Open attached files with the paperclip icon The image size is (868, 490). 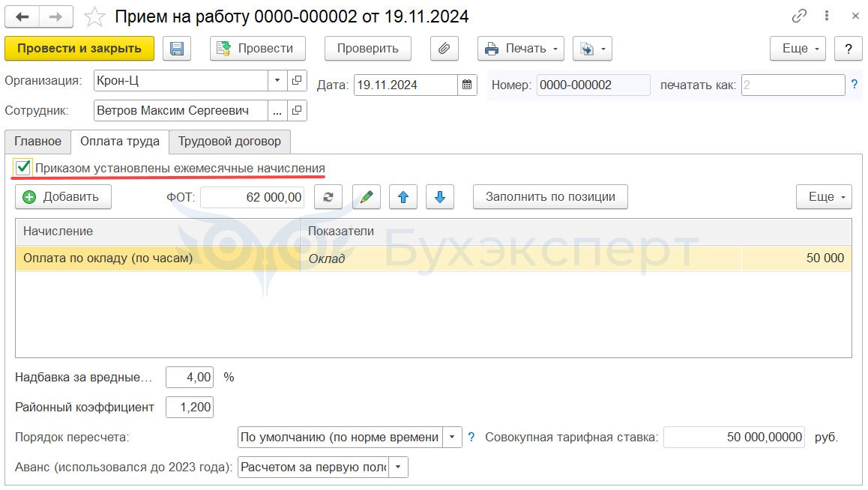pos(444,49)
